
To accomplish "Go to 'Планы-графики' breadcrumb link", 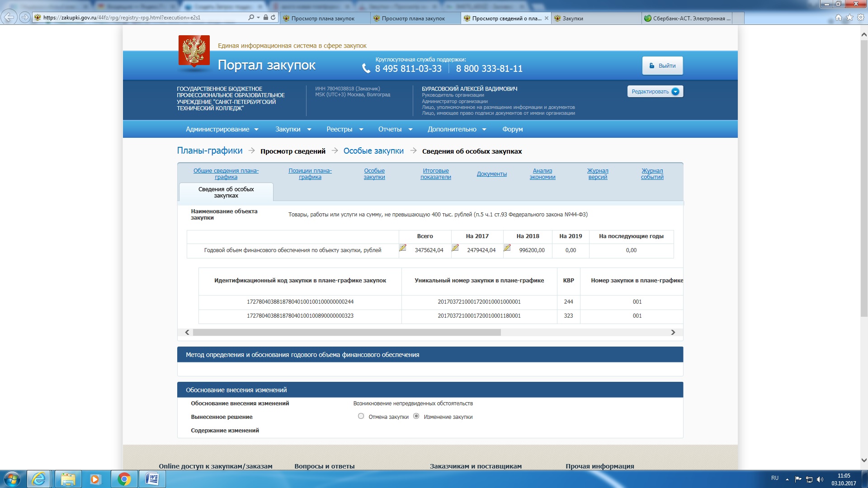I will [210, 151].
